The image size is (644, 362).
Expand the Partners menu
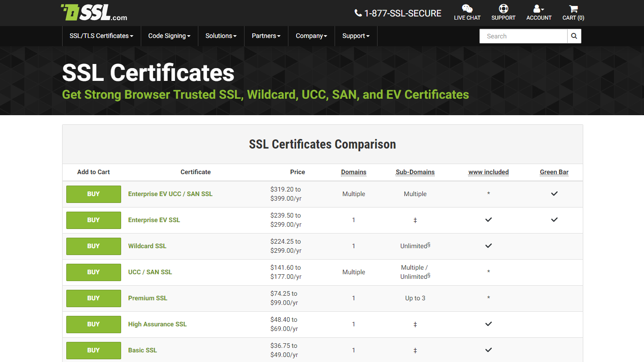pos(266,36)
